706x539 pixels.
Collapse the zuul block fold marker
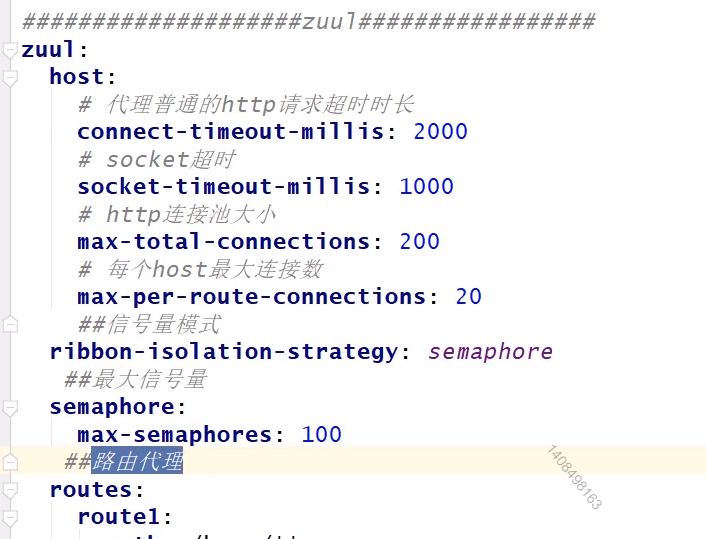point(9,50)
